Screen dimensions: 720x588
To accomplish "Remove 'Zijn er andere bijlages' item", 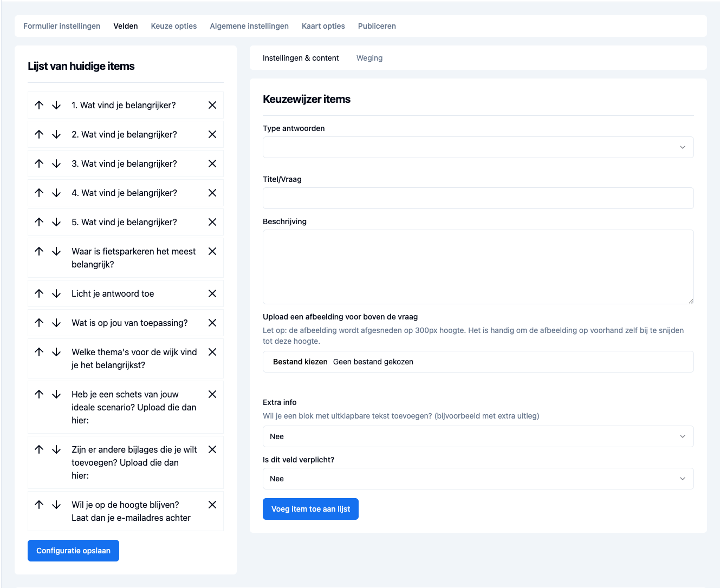I will pos(212,449).
